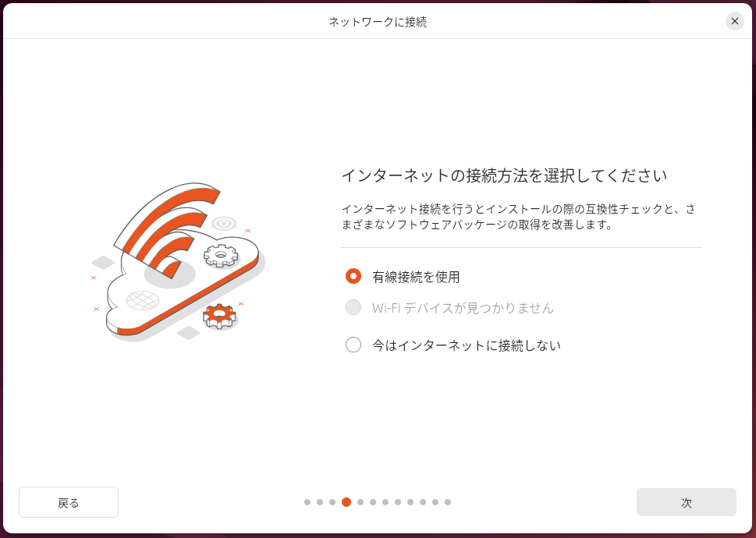Click the インターネットの接続方法を選択してください heading
The image size is (756, 538).
coord(504,175)
